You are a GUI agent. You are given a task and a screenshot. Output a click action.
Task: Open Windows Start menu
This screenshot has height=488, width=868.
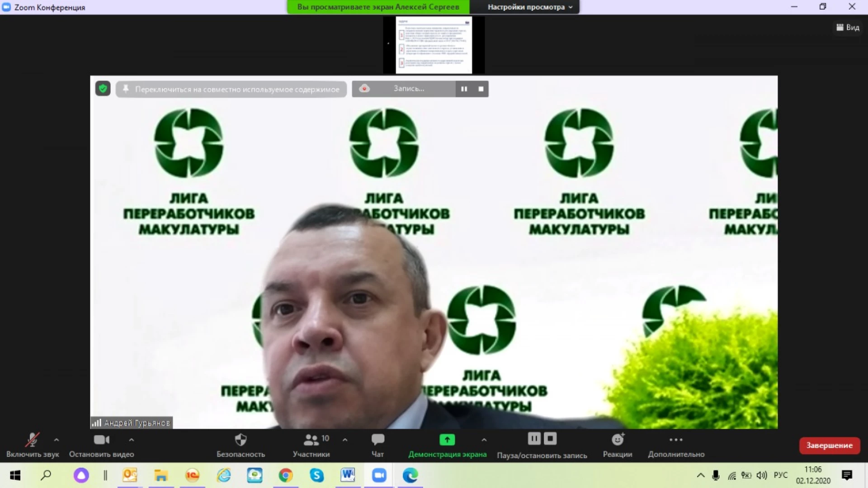[15, 475]
